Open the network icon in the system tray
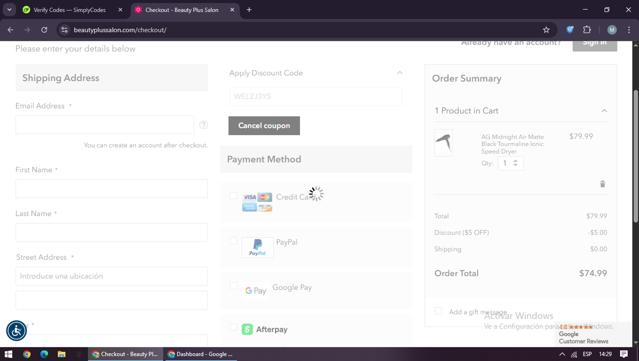 tap(574, 354)
